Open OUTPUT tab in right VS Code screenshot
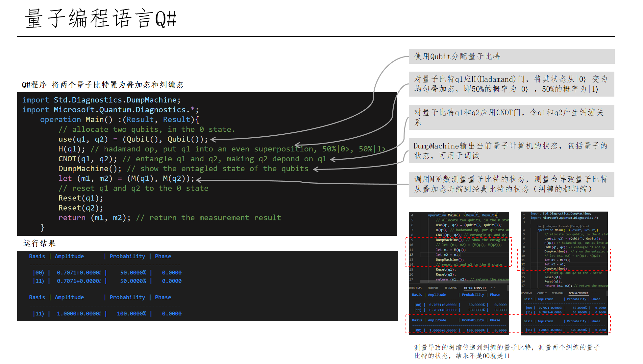Screen dimensions: 643x364 click(542, 293)
